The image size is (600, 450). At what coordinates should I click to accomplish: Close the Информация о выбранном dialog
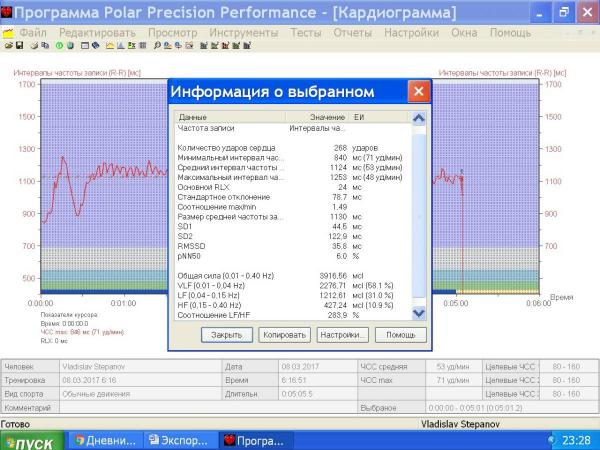(x=419, y=91)
